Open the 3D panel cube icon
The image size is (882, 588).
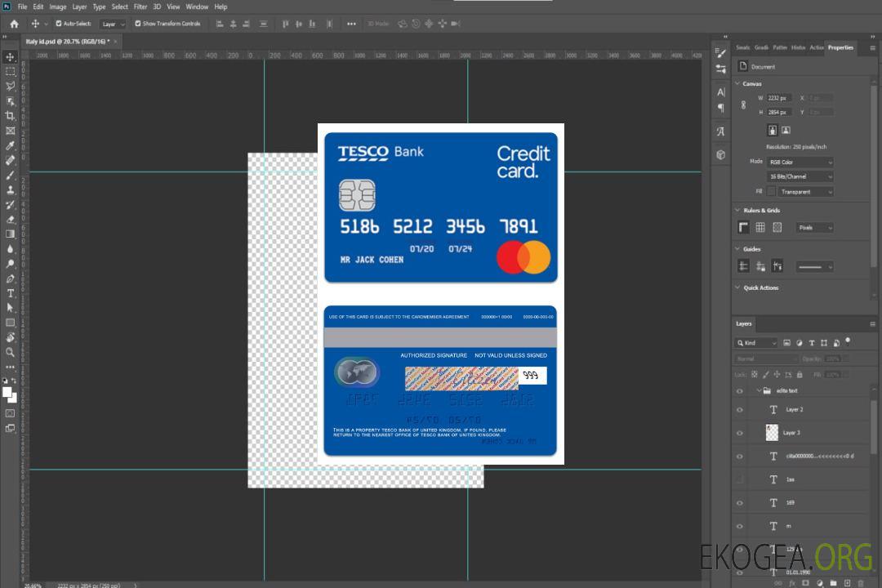[x=720, y=154]
